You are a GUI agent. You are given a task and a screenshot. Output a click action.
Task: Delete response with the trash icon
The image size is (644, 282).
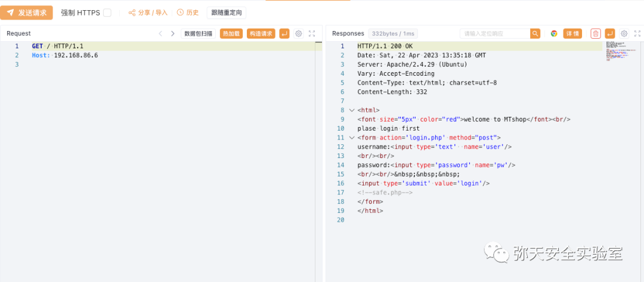[x=596, y=33]
